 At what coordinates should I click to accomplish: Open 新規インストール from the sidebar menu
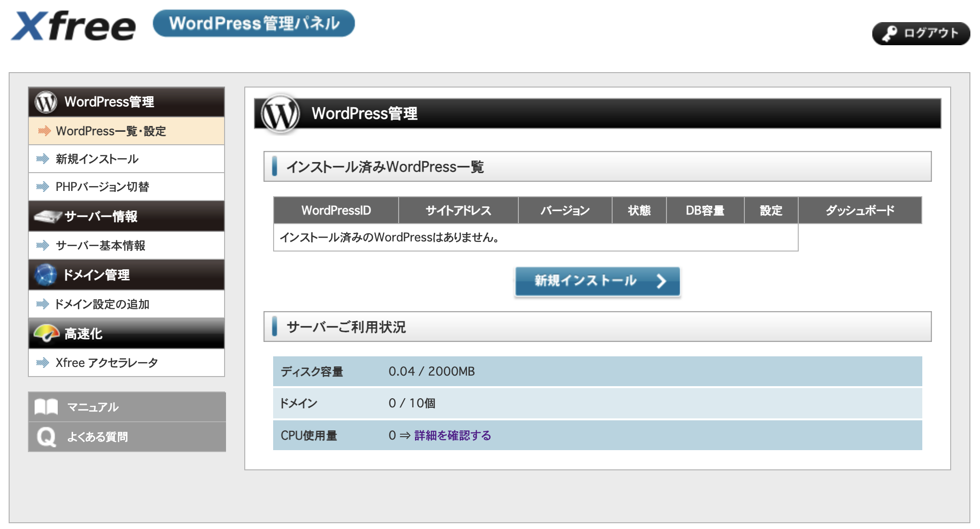pyautogui.click(x=98, y=159)
